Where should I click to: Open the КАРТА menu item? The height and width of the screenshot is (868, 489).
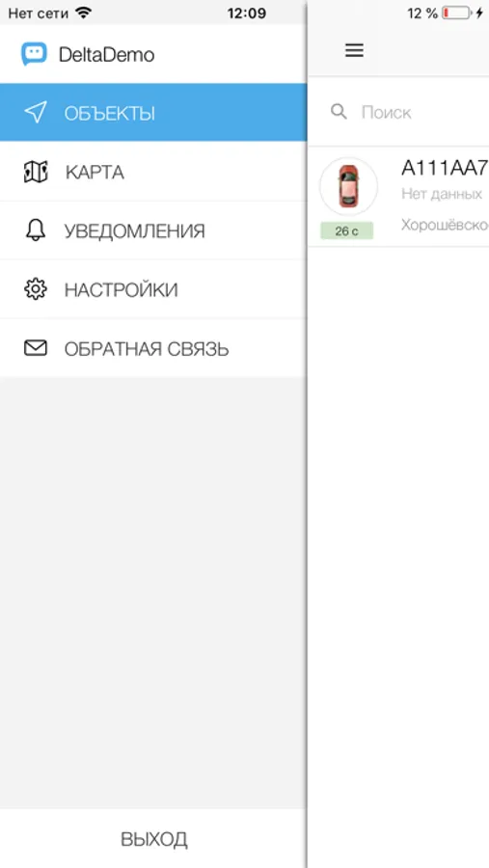(x=153, y=172)
